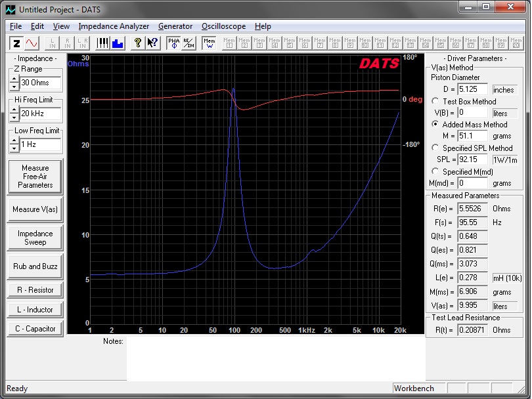Toggle the RE/IM display icon
Image resolution: width=532 pixels, height=399 pixels.
tap(188, 43)
